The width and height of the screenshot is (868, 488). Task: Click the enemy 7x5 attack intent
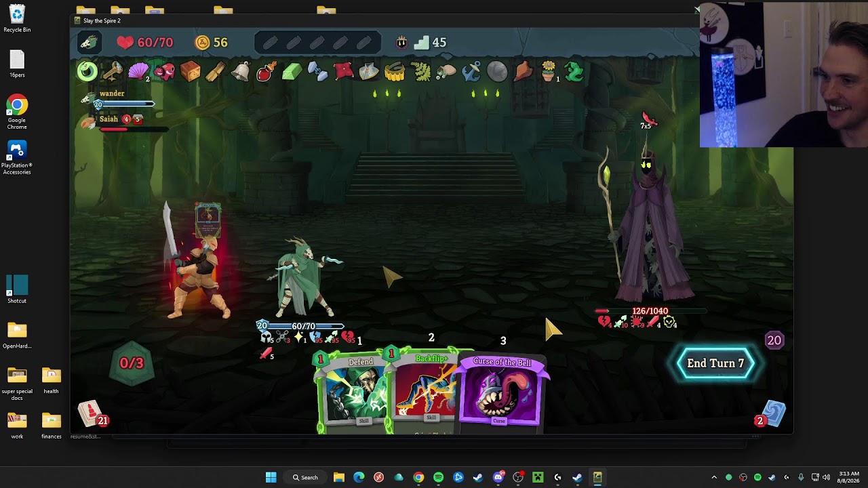click(x=648, y=122)
